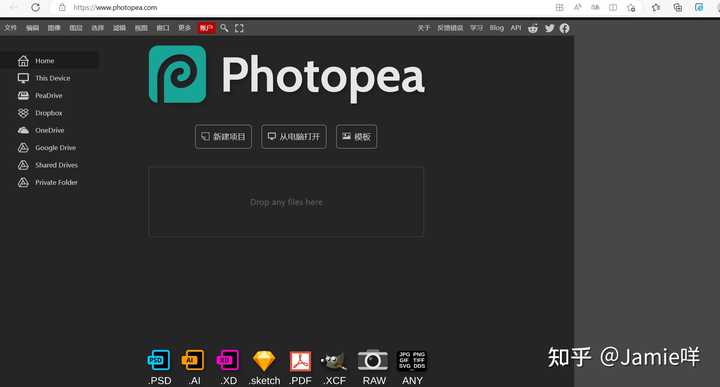This screenshot has height=387, width=720.
Task: Reload the page with browser refresh icon
Action: click(35, 7)
